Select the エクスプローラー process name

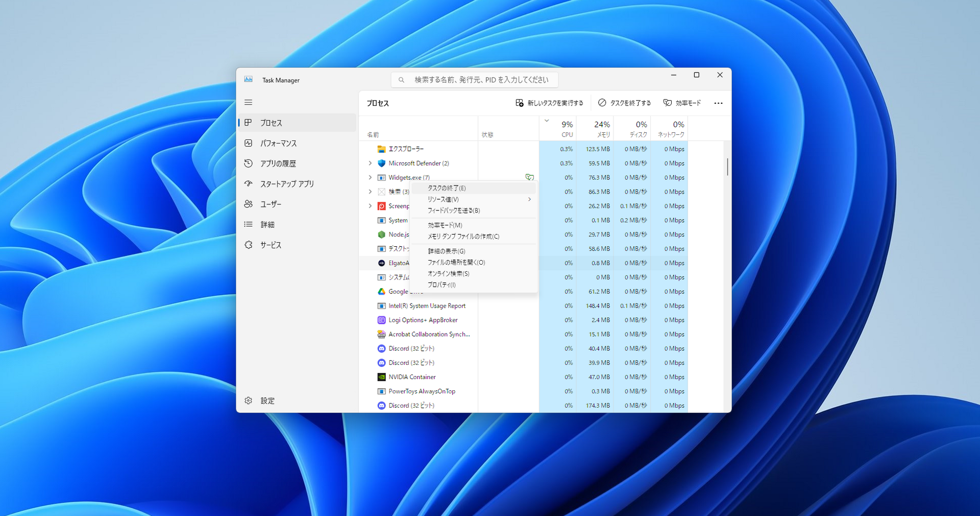click(x=406, y=149)
